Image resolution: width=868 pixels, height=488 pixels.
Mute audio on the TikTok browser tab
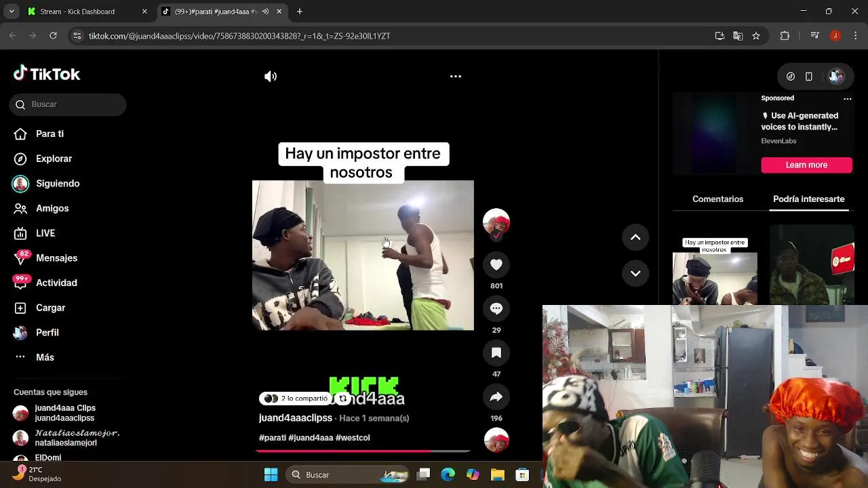pyautogui.click(x=265, y=12)
